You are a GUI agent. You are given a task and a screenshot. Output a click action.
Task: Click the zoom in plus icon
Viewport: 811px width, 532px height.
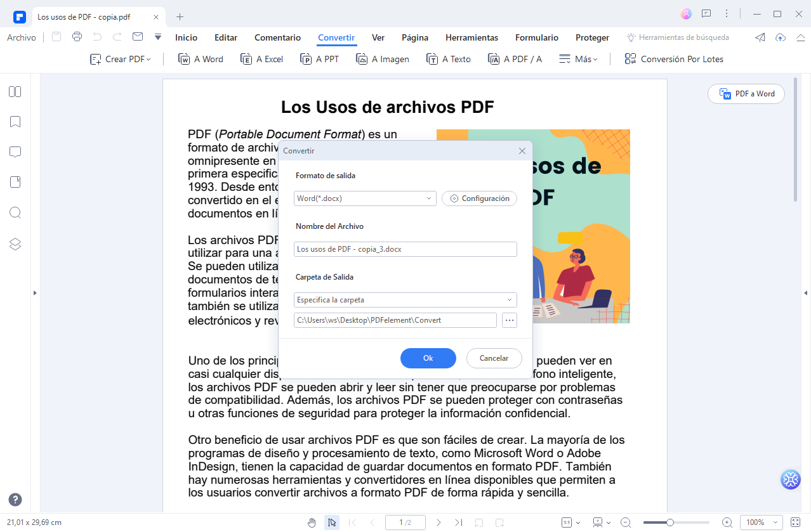727,522
